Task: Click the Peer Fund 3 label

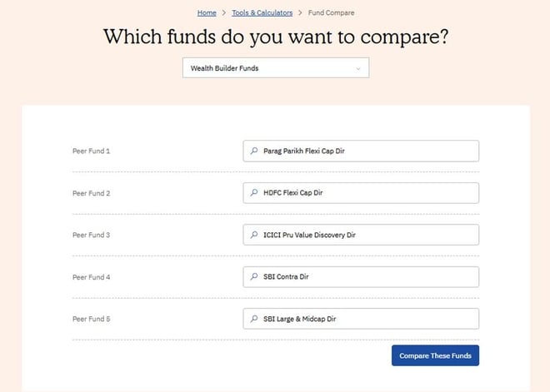Action: 91,235
